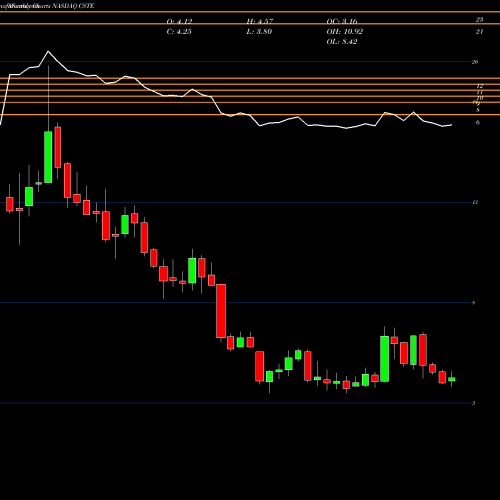Select the "3" label on bottom gridline
The image size is (500, 500).
[x=473, y=403]
